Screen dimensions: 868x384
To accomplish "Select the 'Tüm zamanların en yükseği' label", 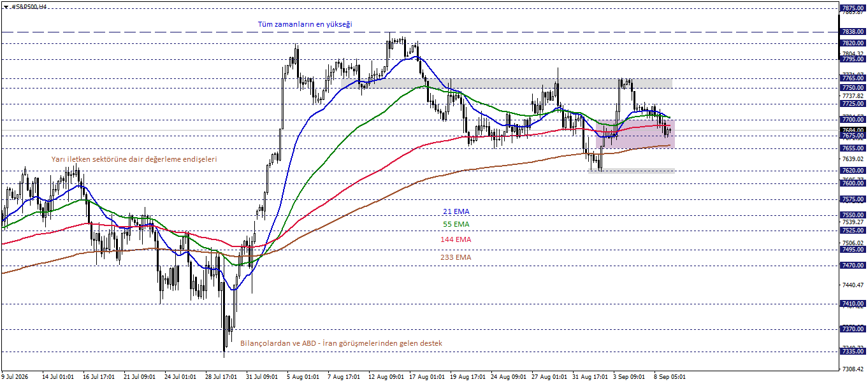I will pos(305,24).
